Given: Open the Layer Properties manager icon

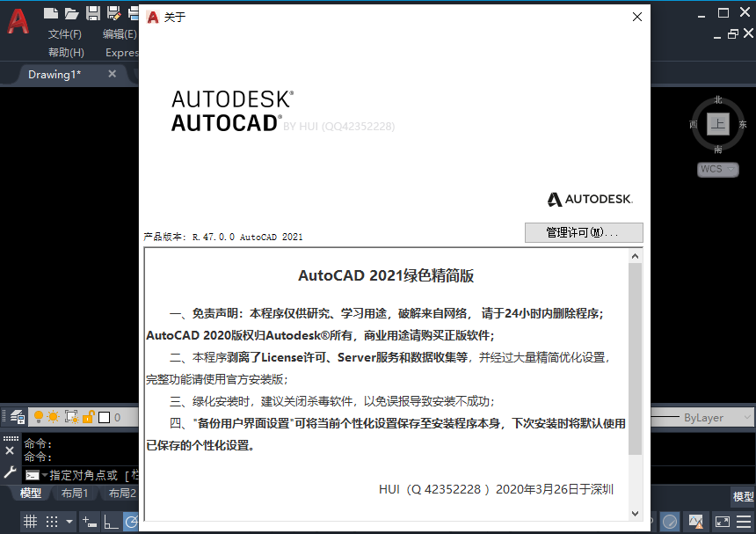Looking at the screenshot, I should tap(18, 417).
